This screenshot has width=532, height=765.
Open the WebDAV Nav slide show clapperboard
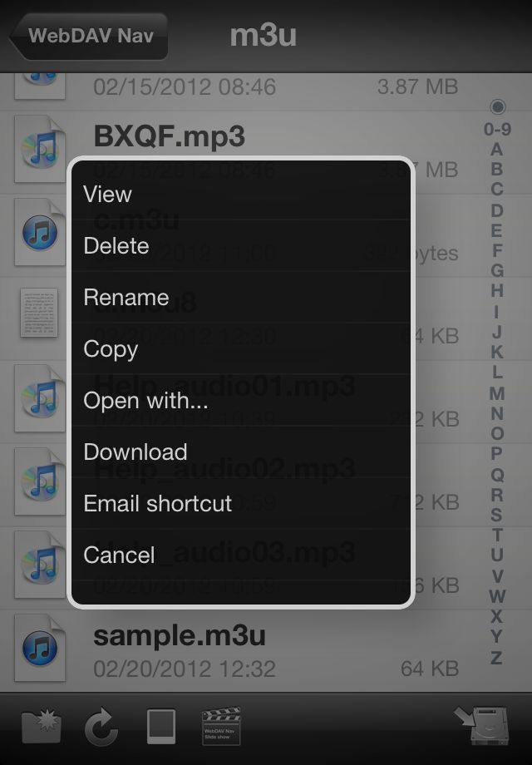tap(221, 726)
